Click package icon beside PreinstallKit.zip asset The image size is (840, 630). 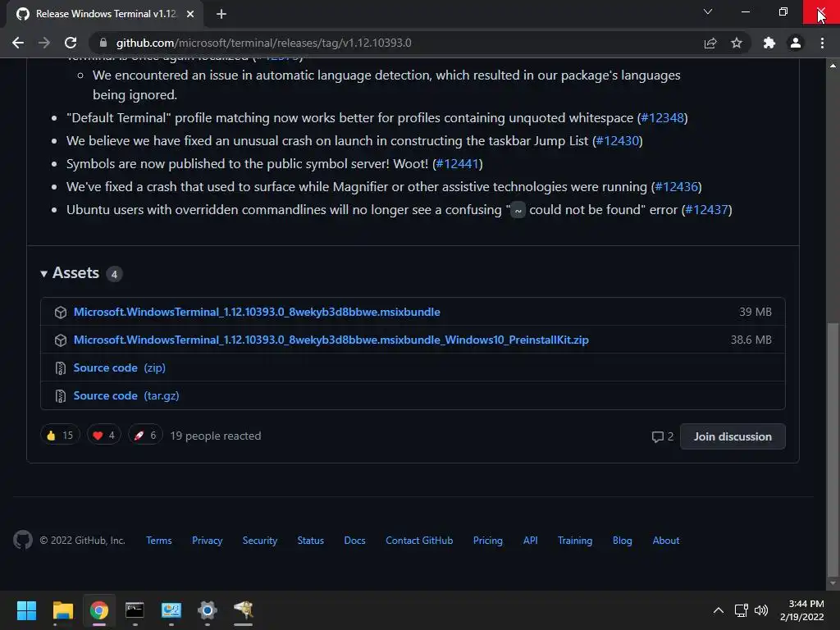(61, 340)
